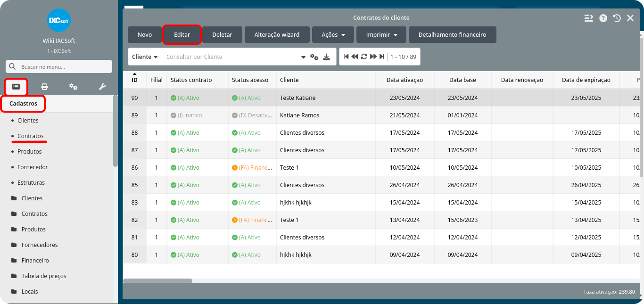Click the Consultar por Cliente input

pos(231,57)
